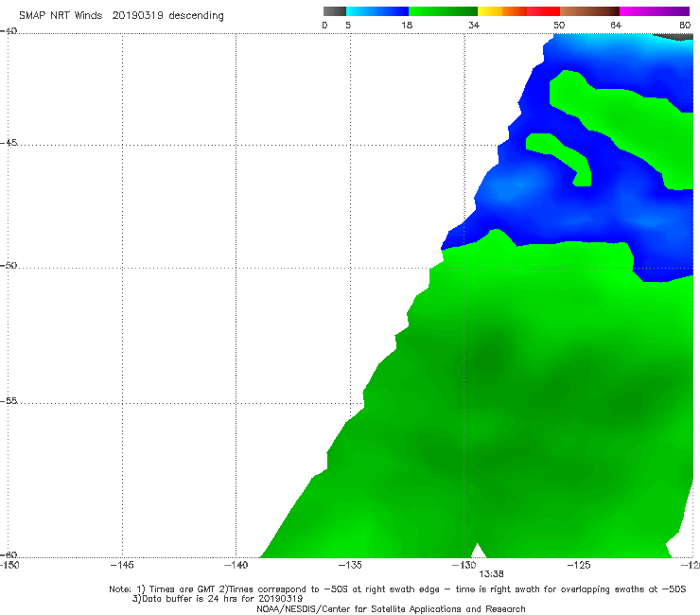Click the NOAA/NESDIS credit line
Viewport: 700px width, 615px height.
(x=391, y=608)
